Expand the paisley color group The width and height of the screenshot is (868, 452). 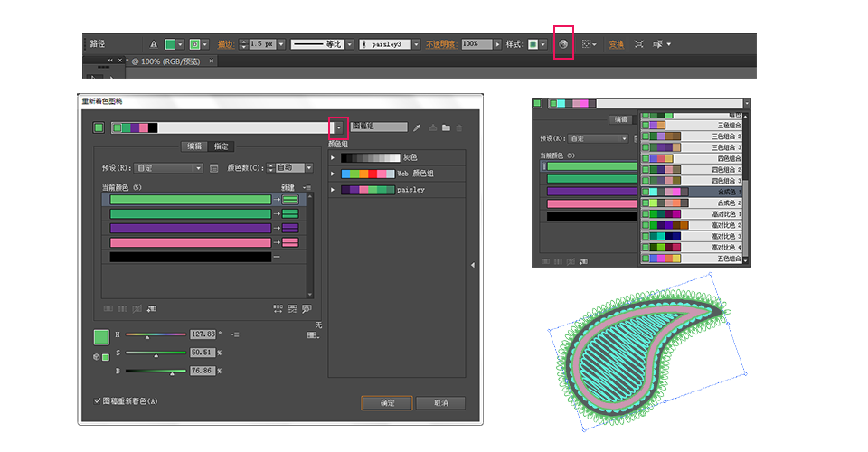click(x=333, y=190)
